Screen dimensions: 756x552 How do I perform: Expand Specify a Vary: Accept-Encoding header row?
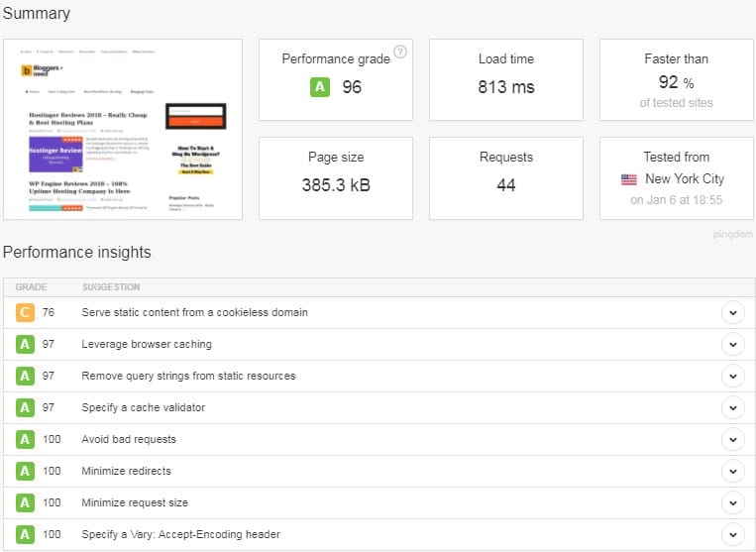pos(733,534)
